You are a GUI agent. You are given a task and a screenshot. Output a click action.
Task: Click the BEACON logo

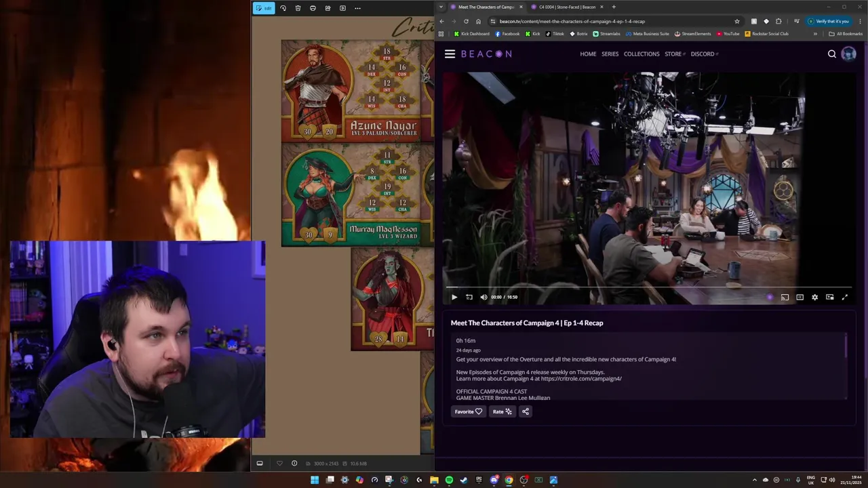pyautogui.click(x=486, y=54)
